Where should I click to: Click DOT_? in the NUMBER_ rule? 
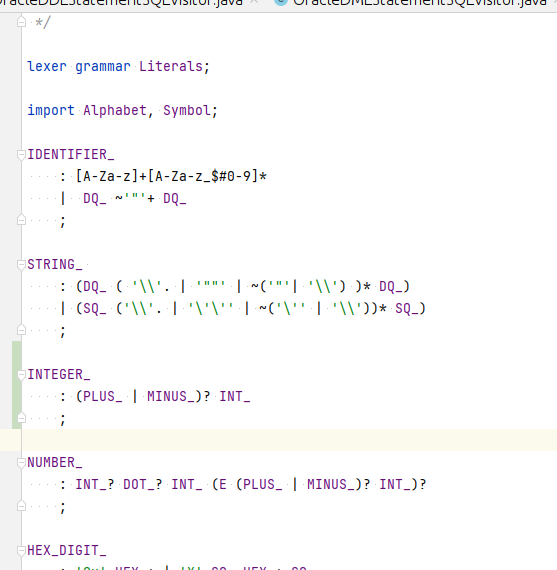tap(143, 485)
